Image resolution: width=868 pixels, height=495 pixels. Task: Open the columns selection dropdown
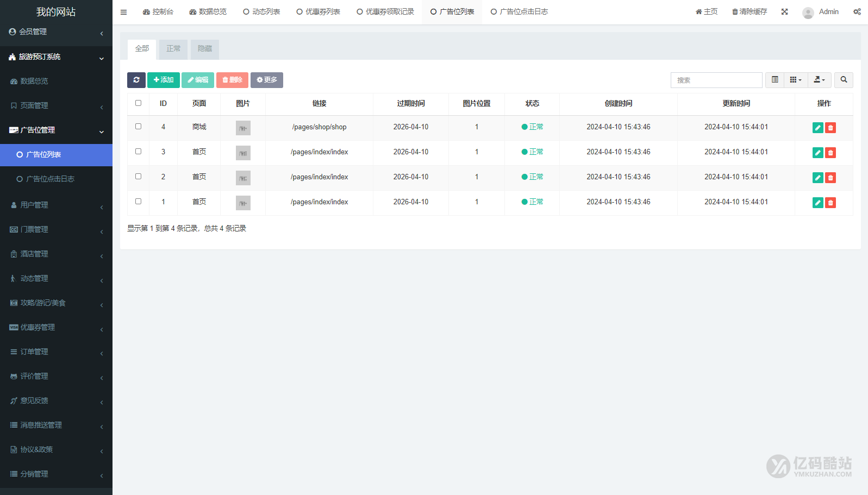point(795,80)
